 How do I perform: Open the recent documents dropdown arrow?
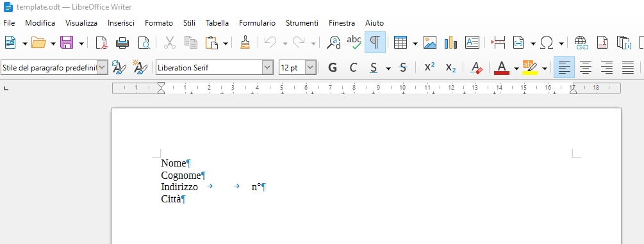click(x=53, y=43)
